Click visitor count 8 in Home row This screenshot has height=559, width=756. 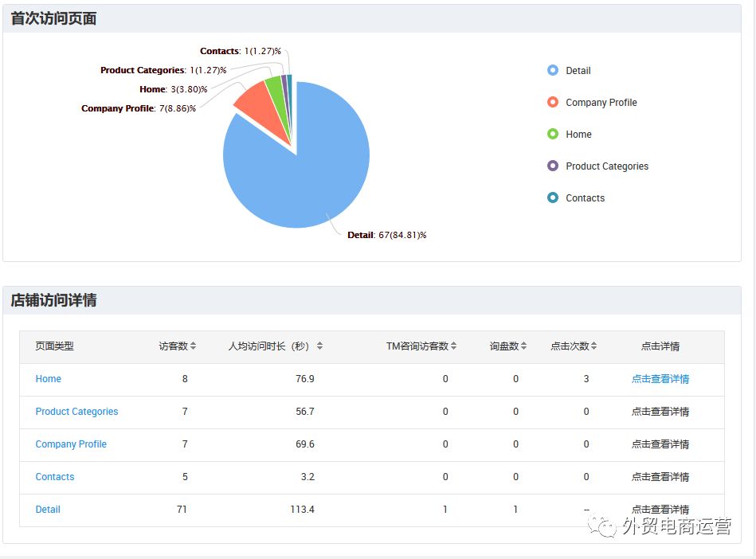(185, 379)
